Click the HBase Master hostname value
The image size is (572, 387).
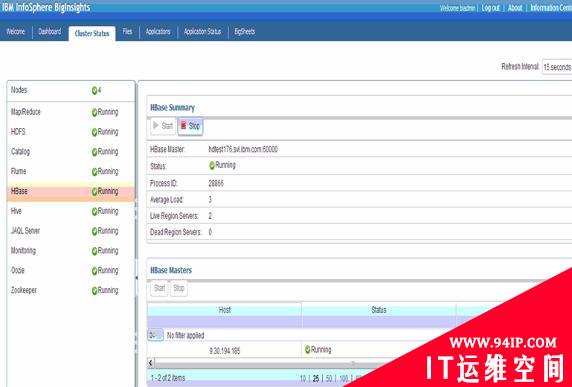[x=243, y=150]
